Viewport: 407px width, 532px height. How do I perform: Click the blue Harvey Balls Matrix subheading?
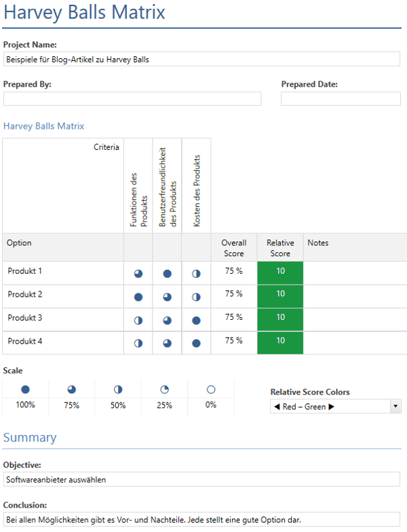tap(44, 126)
